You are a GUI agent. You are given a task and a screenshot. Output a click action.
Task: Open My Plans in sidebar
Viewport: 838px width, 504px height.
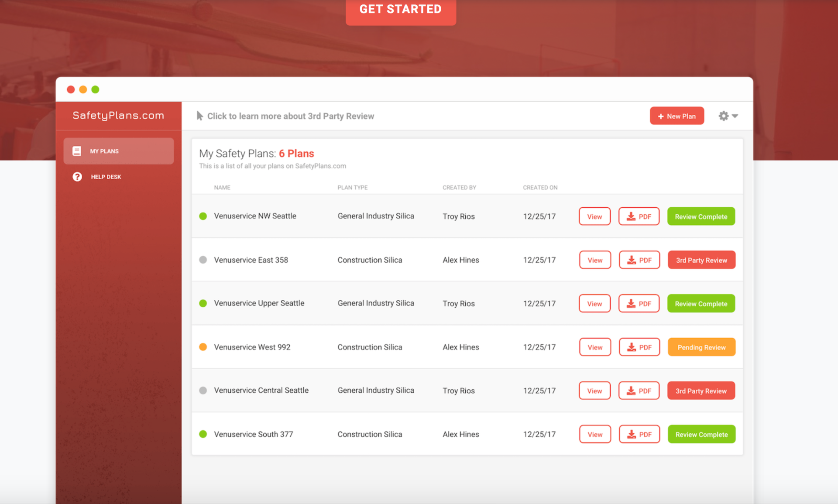click(119, 151)
